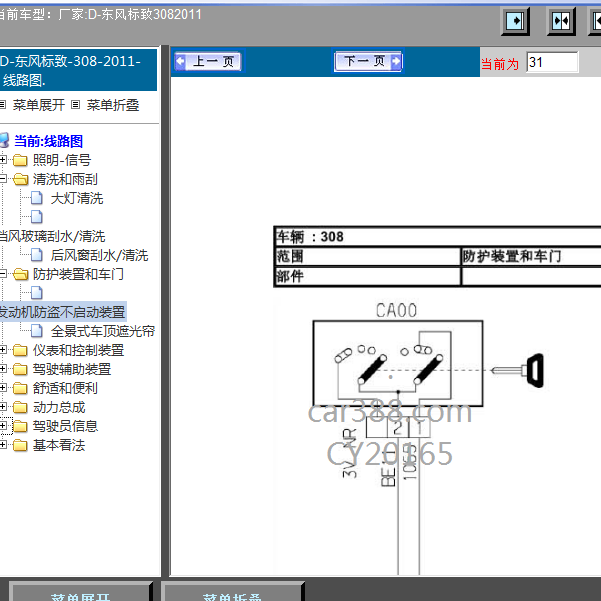Click the page icon beside 后风窗刮水/清洗
The width and height of the screenshot is (601, 601).
pos(36,255)
